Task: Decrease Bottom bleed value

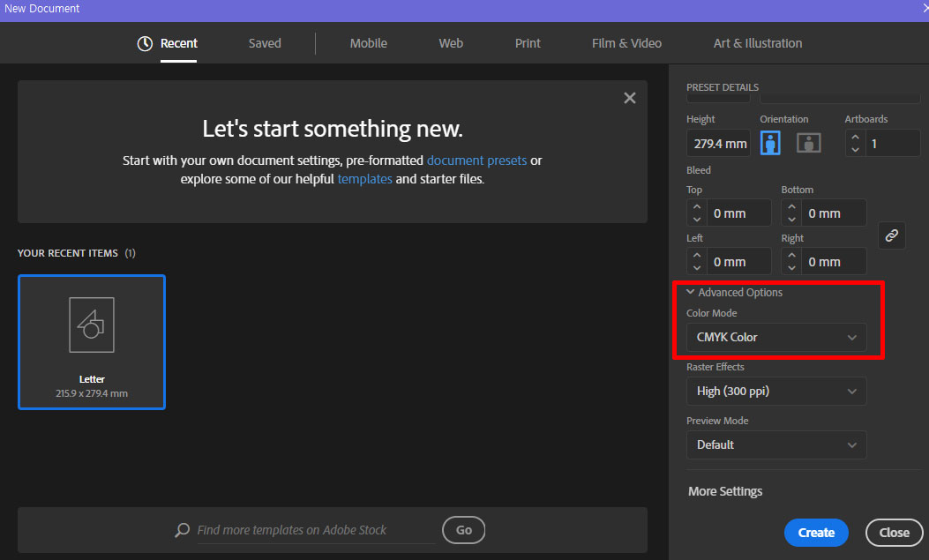Action: click(791, 219)
